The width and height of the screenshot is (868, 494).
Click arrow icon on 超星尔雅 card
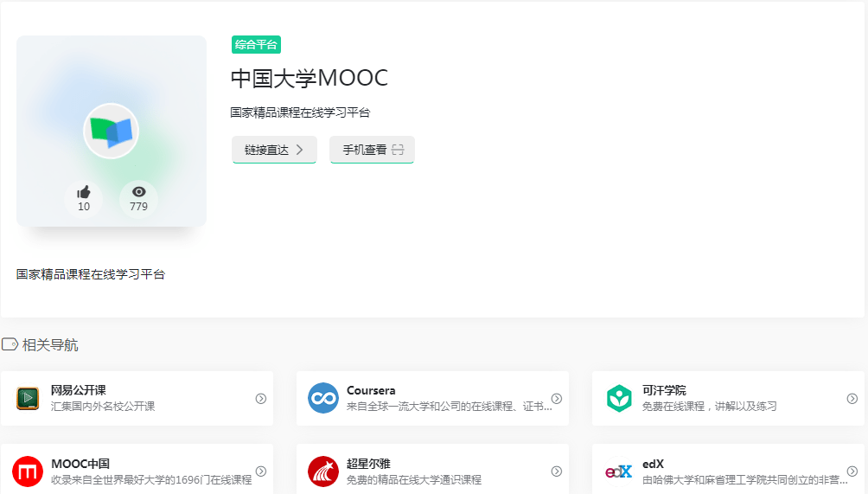(x=557, y=472)
